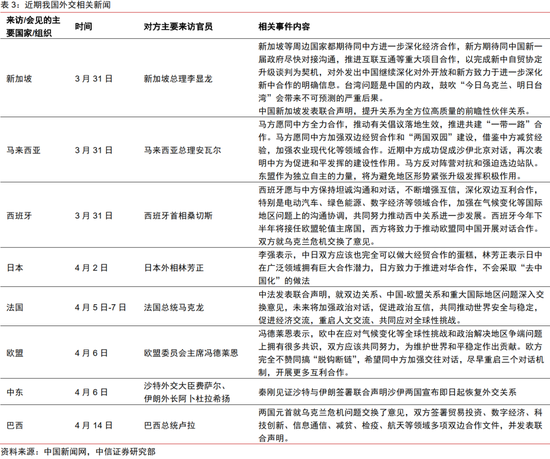Click the header '来访/会见的主要国家/组织'

click(x=33, y=26)
